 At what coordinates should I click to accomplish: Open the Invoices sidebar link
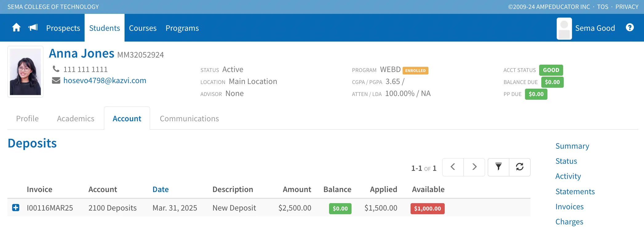(x=570, y=207)
